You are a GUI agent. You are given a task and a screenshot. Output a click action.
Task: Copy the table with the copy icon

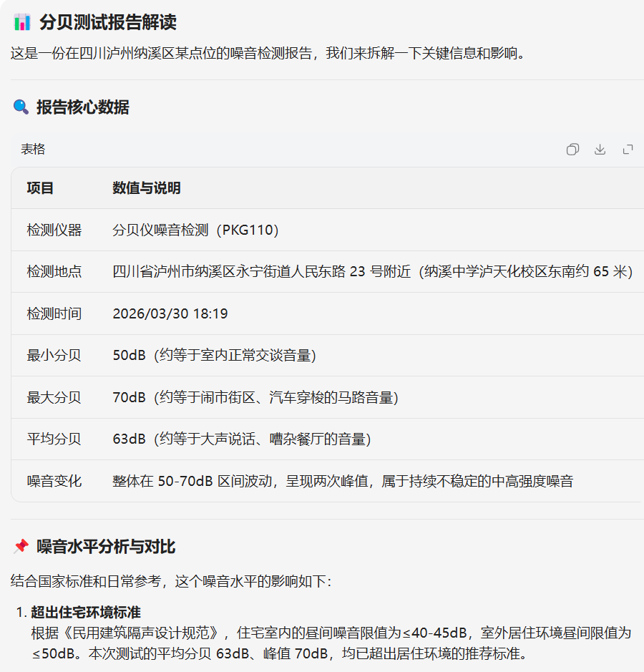coord(572,150)
